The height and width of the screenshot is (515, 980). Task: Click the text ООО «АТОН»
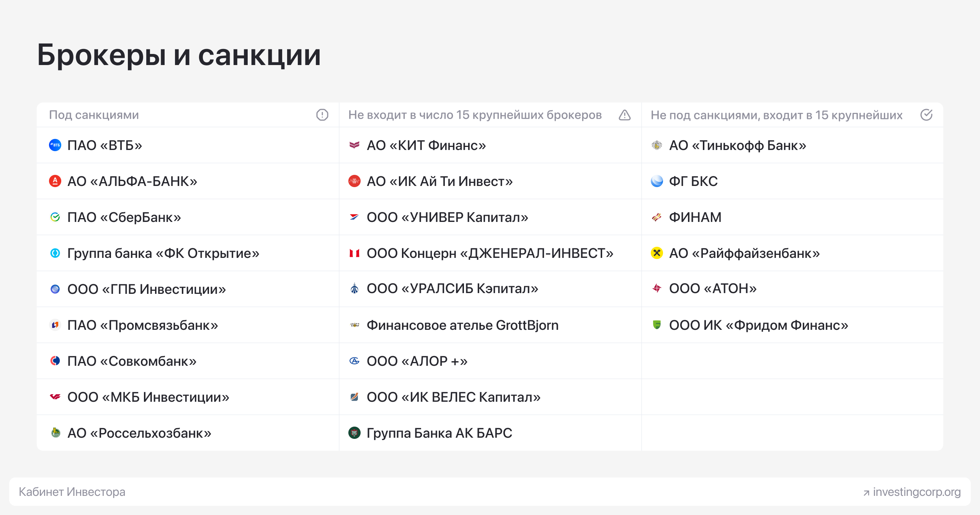[713, 288]
